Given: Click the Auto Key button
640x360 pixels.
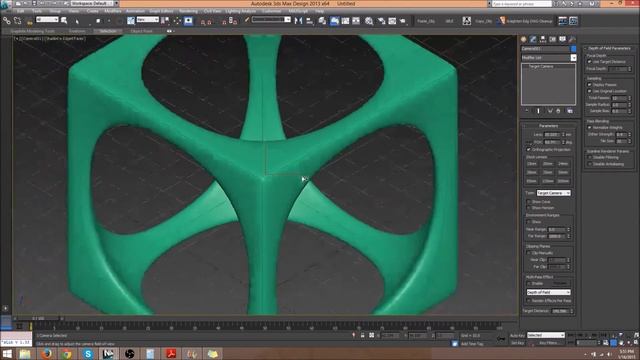Looking at the screenshot, I should coord(517,336).
